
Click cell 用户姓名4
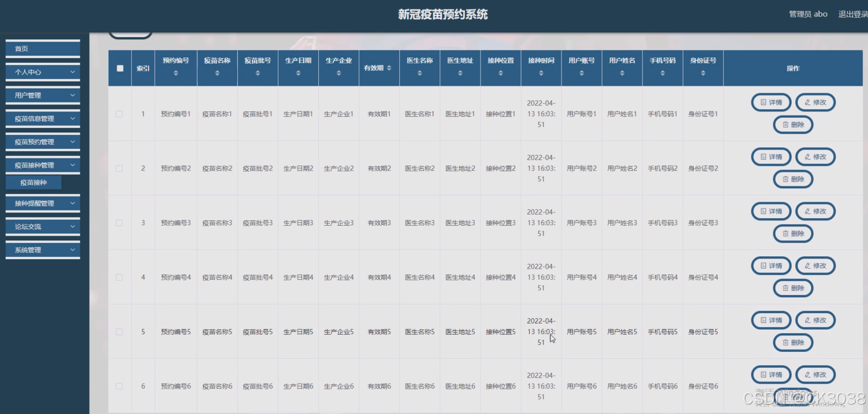pyautogui.click(x=622, y=277)
